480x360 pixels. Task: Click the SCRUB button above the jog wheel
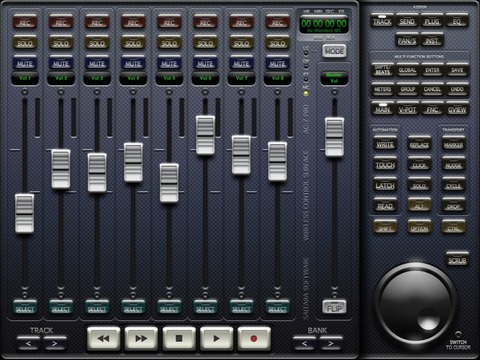(457, 260)
